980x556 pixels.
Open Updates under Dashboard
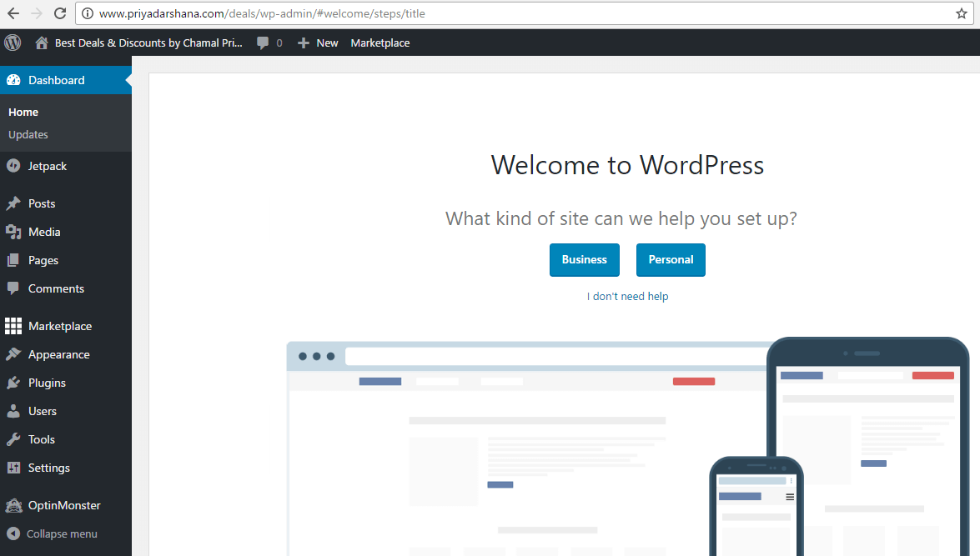click(x=28, y=134)
